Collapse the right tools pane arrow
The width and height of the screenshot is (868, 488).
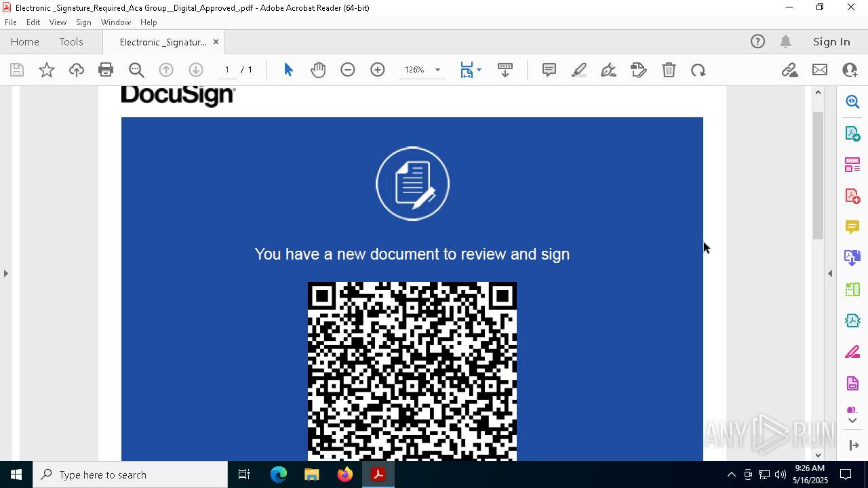pos(830,273)
